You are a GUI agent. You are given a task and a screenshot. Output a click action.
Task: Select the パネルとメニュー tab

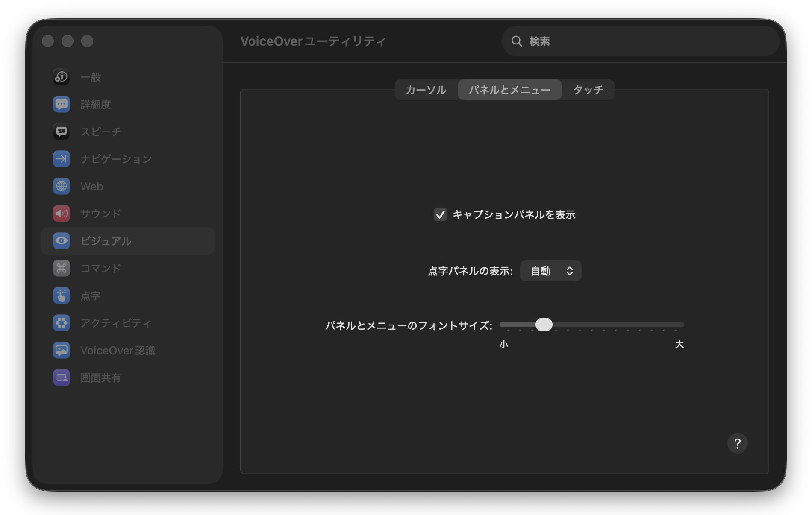pos(509,90)
